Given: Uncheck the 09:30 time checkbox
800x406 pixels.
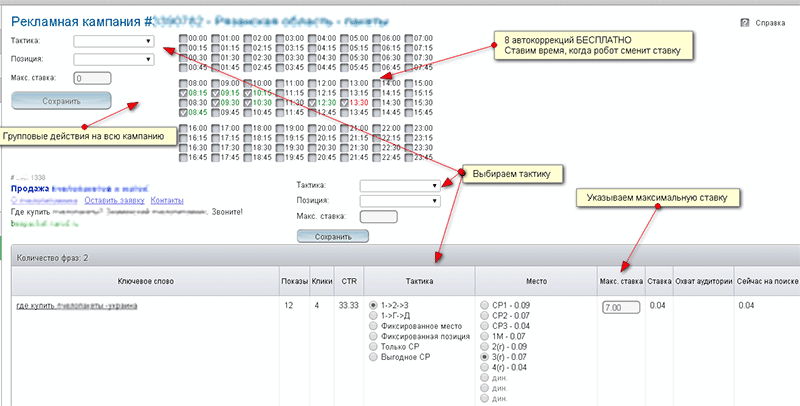Looking at the screenshot, I should coord(215,103).
